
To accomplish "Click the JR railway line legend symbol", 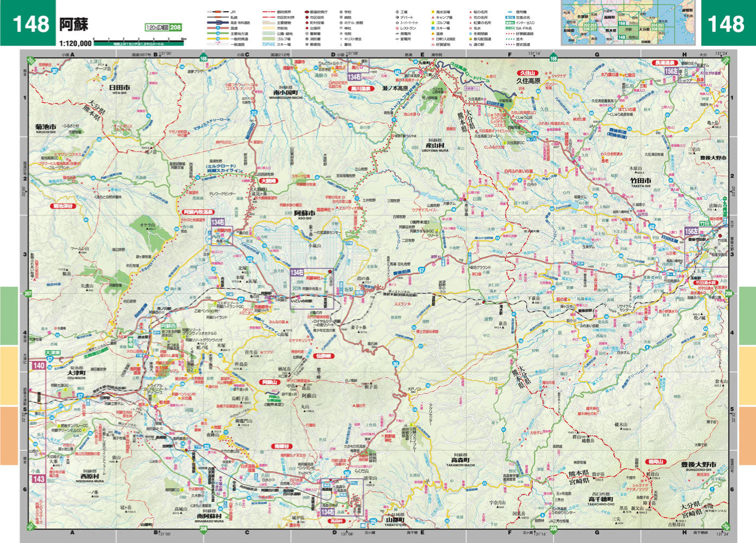I will click(217, 11).
